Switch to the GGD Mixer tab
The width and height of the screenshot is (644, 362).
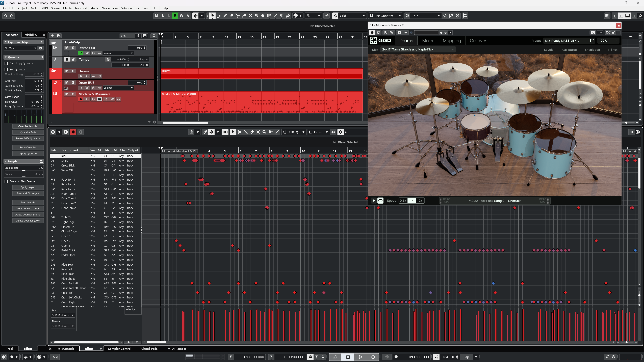(428, 41)
